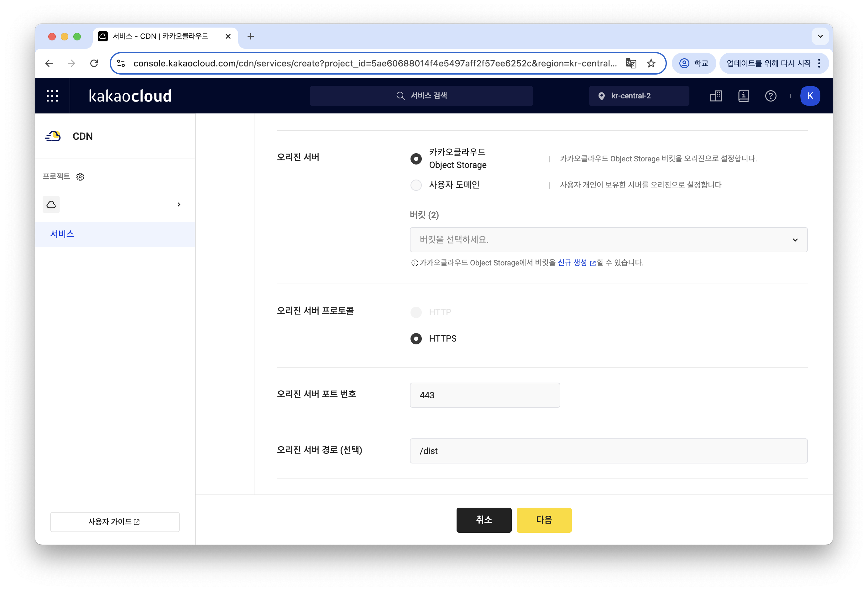
Task: Focus the 서비스 검색 search field
Action: pos(421,96)
